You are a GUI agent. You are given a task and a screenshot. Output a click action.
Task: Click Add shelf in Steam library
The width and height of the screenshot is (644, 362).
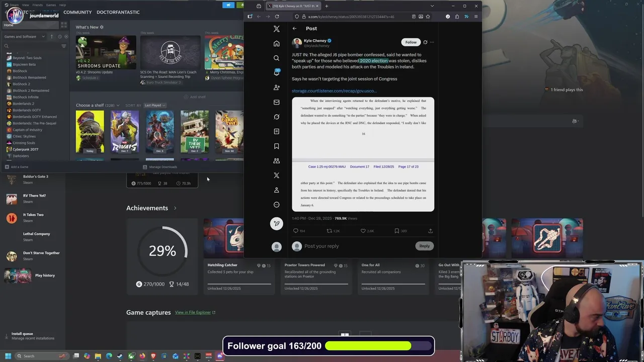pos(195,97)
